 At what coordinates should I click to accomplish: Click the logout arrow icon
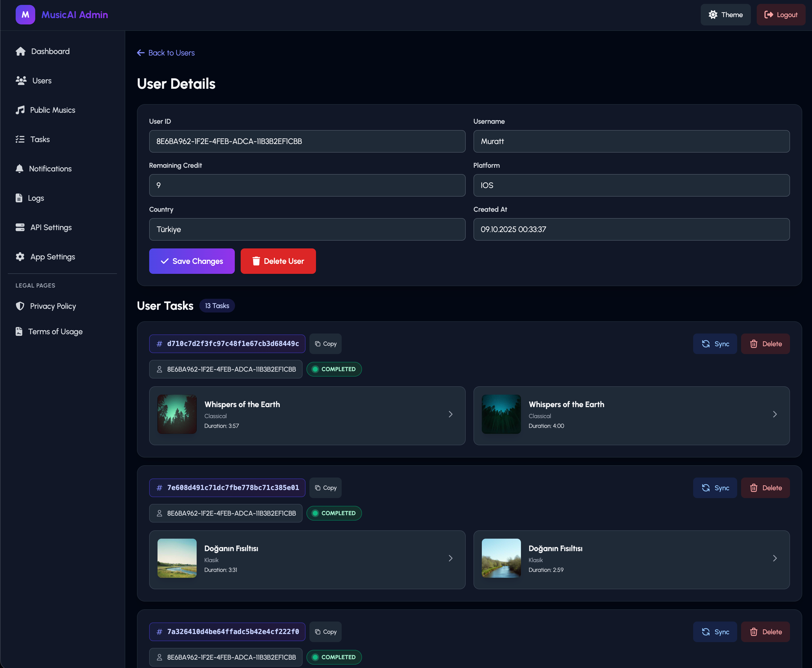point(768,15)
